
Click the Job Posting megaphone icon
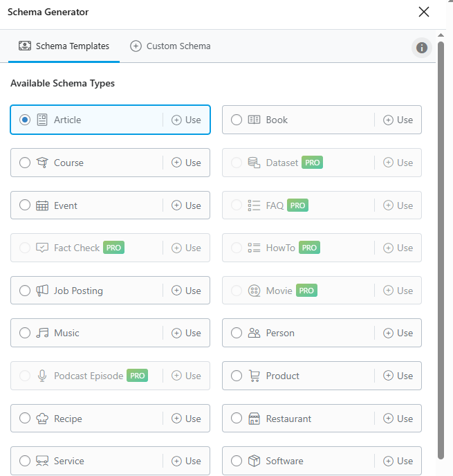[x=42, y=291]
